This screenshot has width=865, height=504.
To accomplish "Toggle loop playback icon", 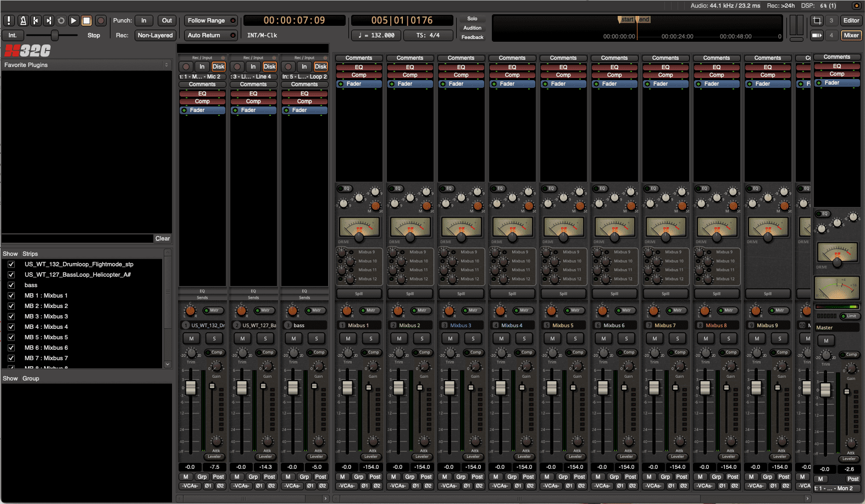I will click(61, 20).
